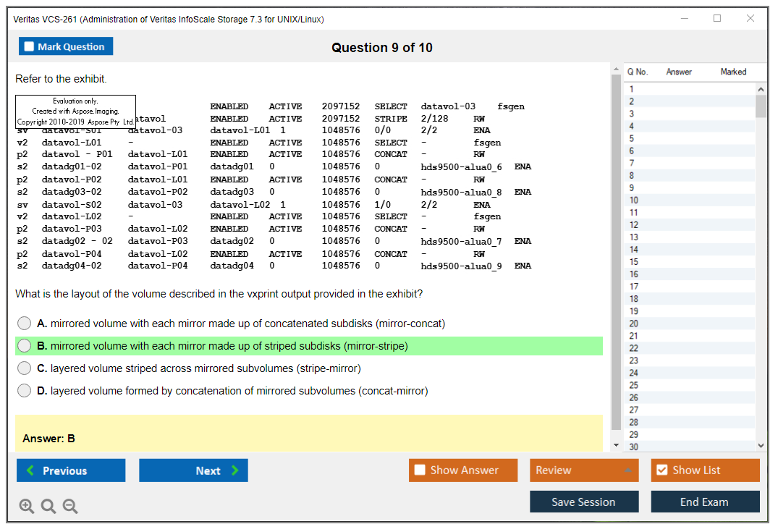778x532 pixels.
Task: Click the End Exam button
Action: tap(705, 502)
